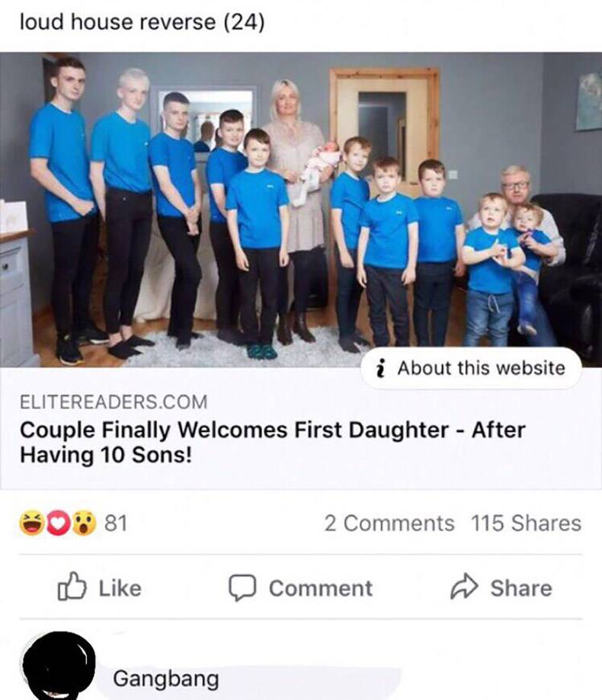This screenshot has width=602, height=700.
Task: Click the heart Love reaction emoji
Action: (58, 523)
